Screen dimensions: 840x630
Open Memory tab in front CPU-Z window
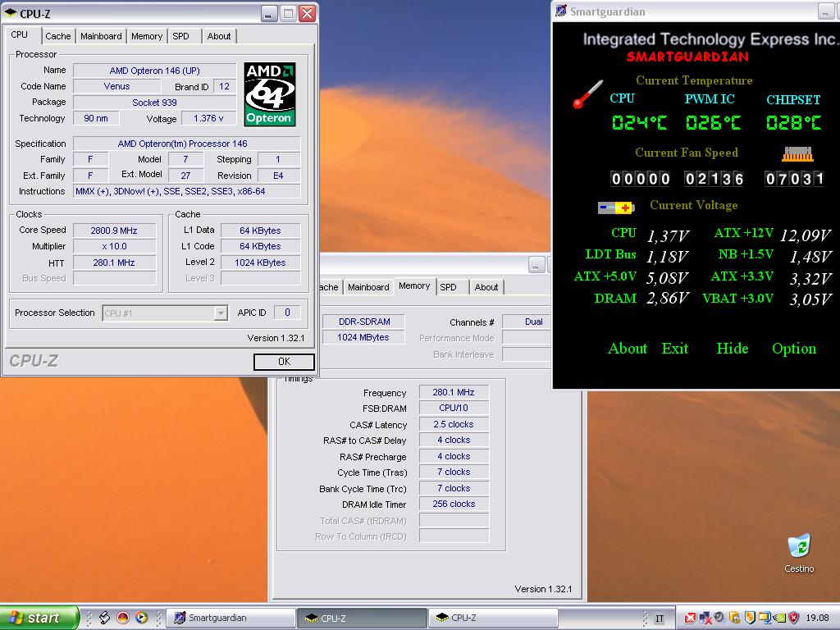(x=147, y=36)
